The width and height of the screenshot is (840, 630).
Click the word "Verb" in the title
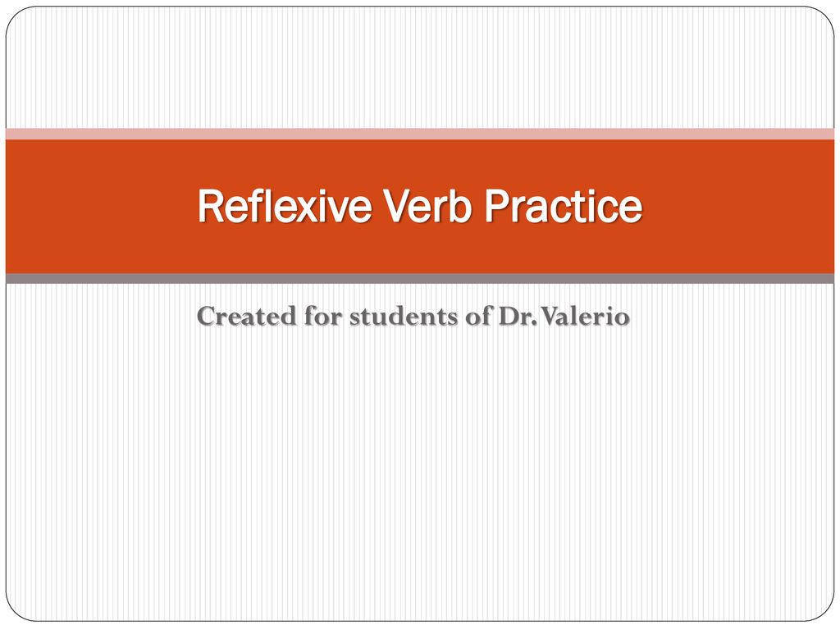point(427,206)
